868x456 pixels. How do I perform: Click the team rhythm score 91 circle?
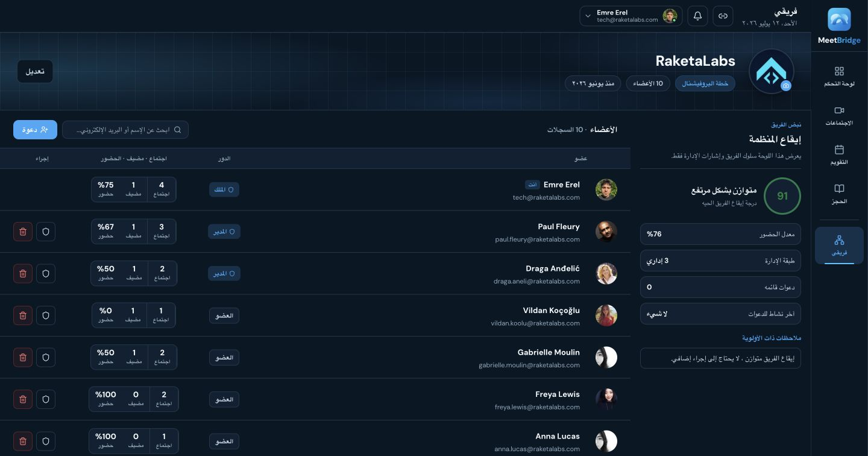tap(782, 196)
